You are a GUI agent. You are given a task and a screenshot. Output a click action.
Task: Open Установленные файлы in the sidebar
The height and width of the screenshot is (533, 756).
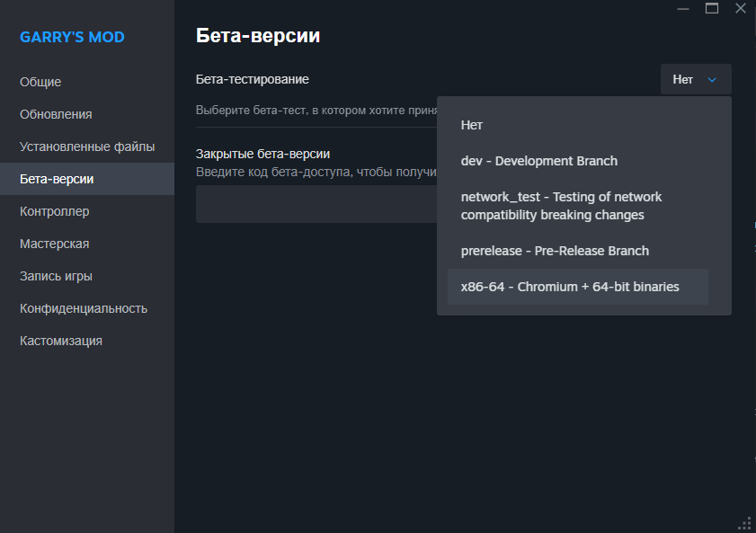[x=87, y=147]
